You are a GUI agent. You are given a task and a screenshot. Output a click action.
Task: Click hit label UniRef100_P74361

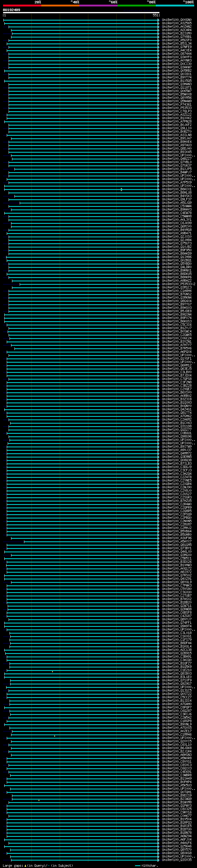[177, 104]
